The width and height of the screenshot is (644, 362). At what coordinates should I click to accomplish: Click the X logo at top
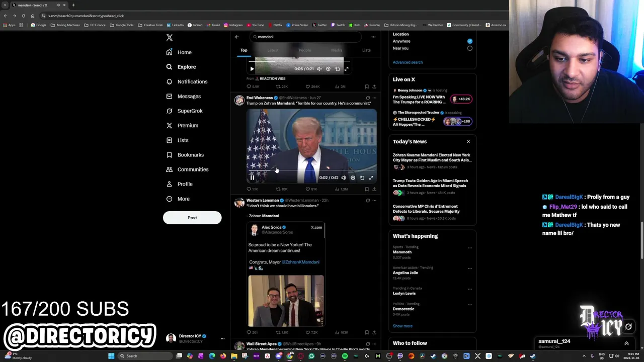(170, 38)
